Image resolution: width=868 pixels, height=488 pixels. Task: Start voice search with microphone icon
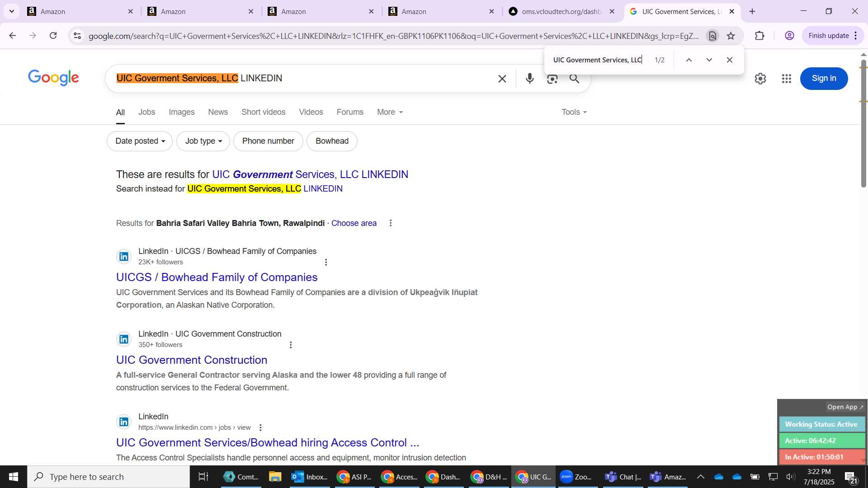click(x=530, y=79)
